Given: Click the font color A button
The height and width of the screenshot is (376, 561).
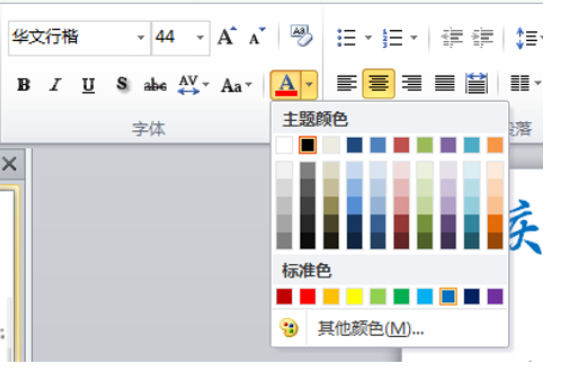Looking at the screenshot, I should point(286,85).
